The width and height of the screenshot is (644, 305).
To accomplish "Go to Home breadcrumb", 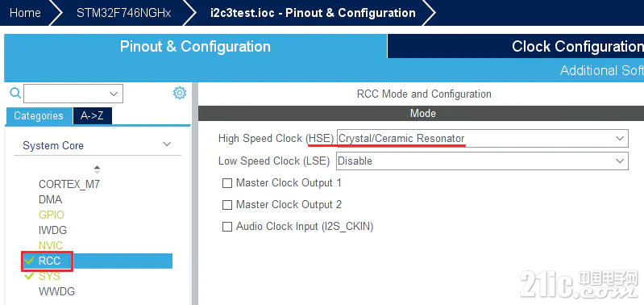I will click(x=25, y=13).
